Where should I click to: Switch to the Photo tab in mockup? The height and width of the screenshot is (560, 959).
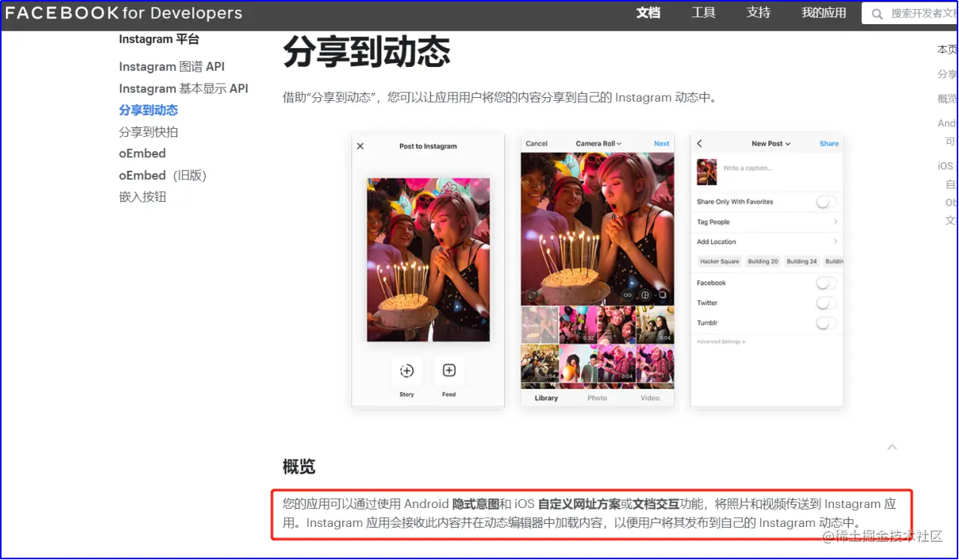click(x=597, y=397)
